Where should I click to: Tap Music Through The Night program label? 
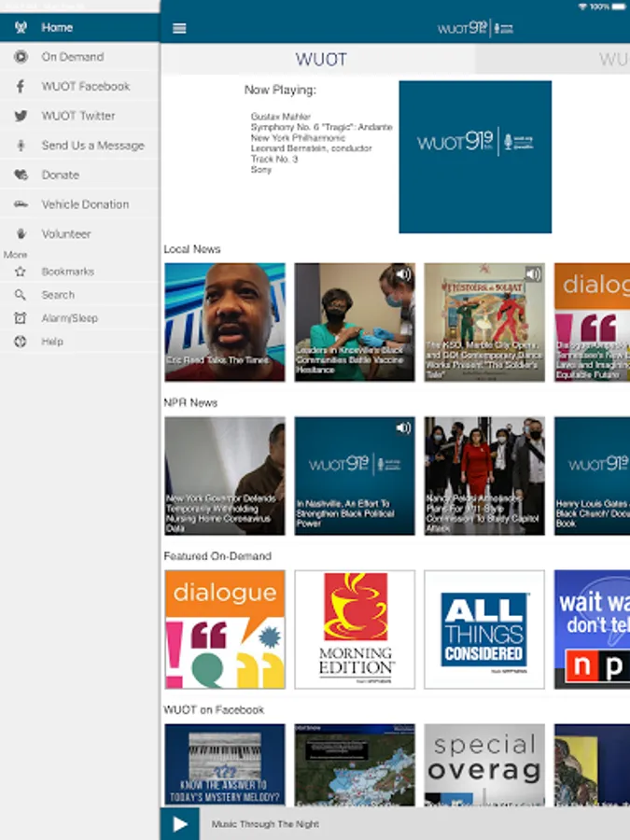point(265,824)
